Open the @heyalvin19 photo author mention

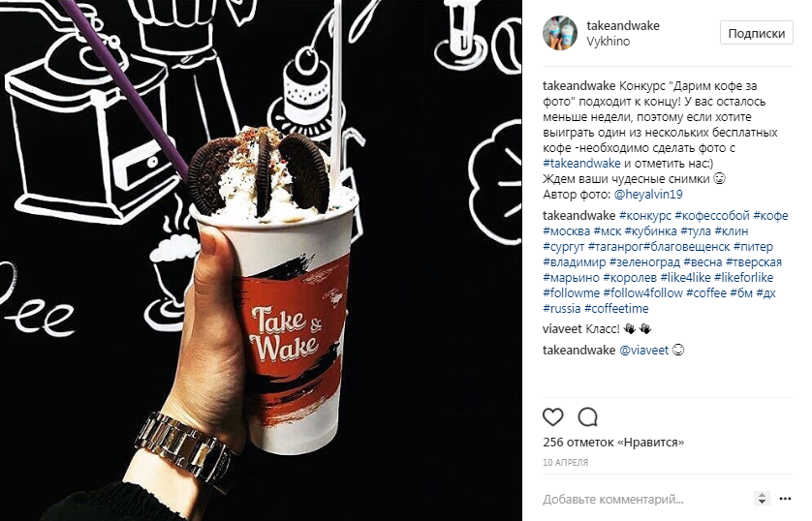[648, 195]
